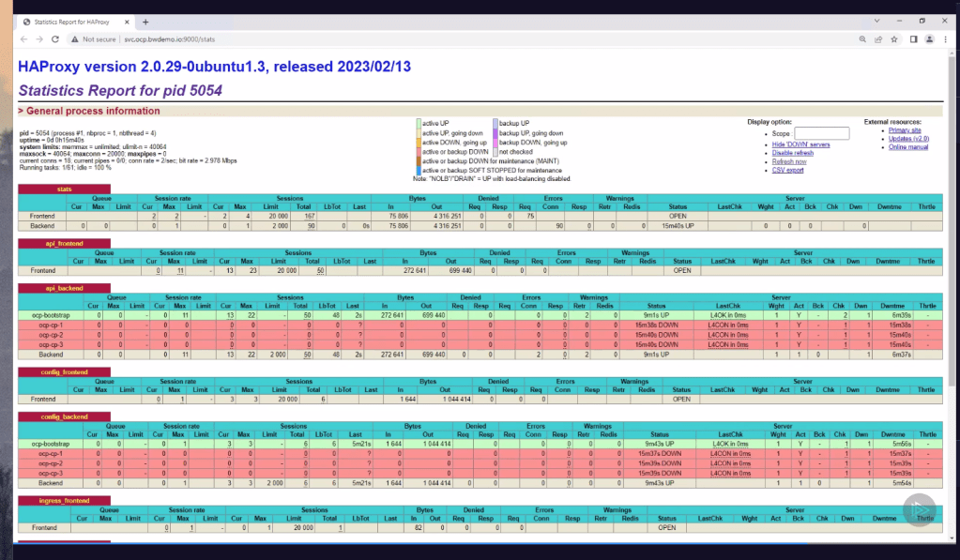Open the Updates (v2.0) link
The image size is (960, 560).
tap(909, 139)
